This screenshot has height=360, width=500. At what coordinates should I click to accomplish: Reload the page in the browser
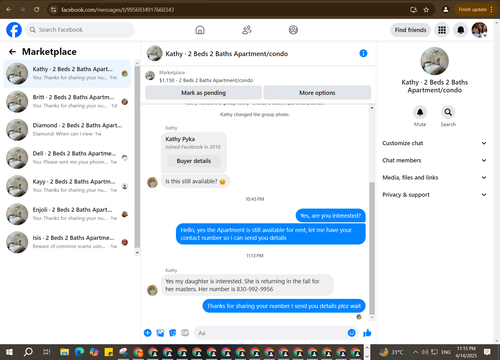37,10
